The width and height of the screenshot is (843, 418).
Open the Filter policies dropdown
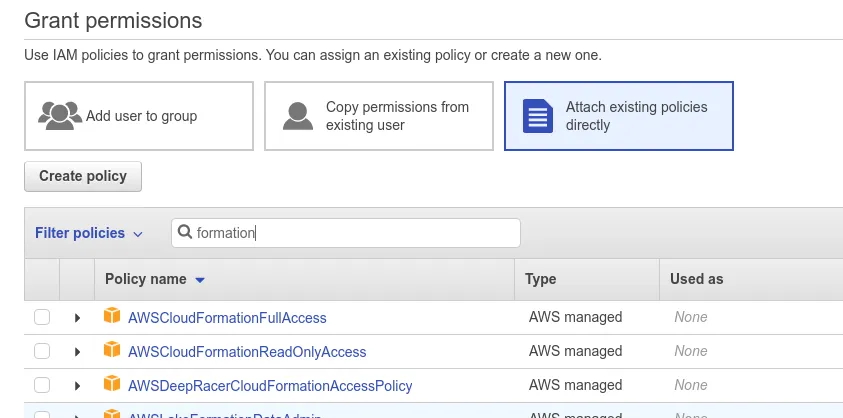(89, 233)
